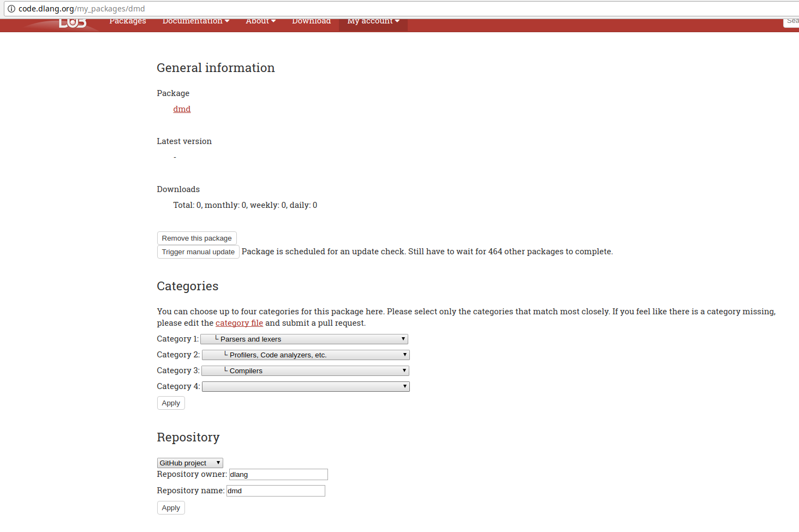The height and width of the screenshot is (532, 799).
Task: Click Trigger manual update button
Action: click(198, 252)
